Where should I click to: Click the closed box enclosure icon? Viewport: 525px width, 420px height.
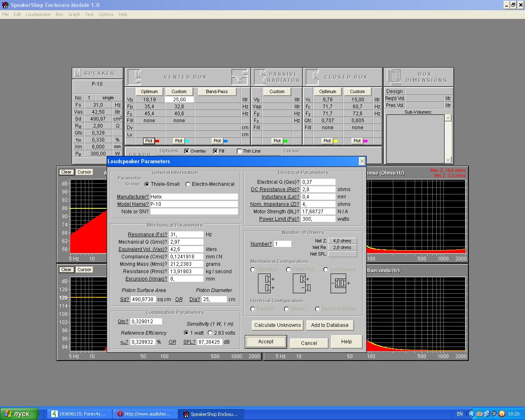point(313,77)
